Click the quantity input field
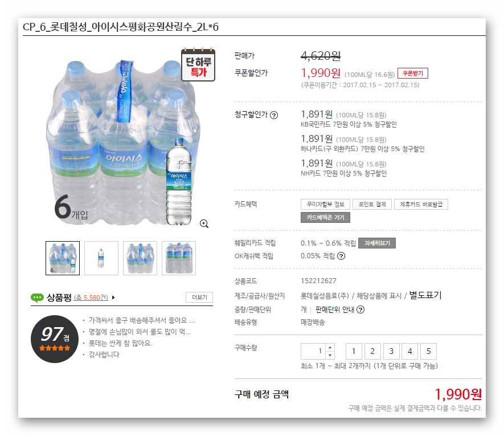Viewport: 504px width, 436px height. 313,352
